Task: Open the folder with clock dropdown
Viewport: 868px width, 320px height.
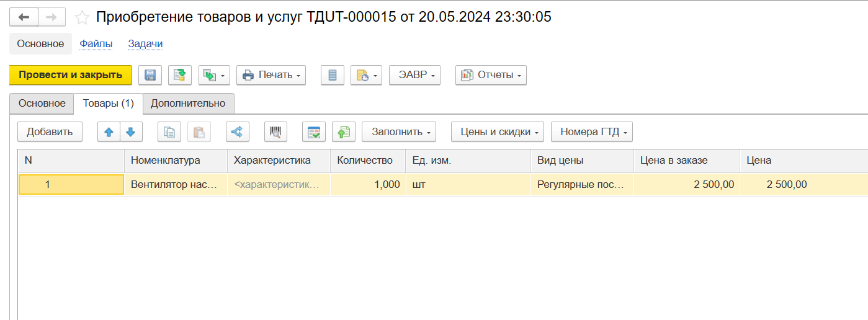Action: 367,75
